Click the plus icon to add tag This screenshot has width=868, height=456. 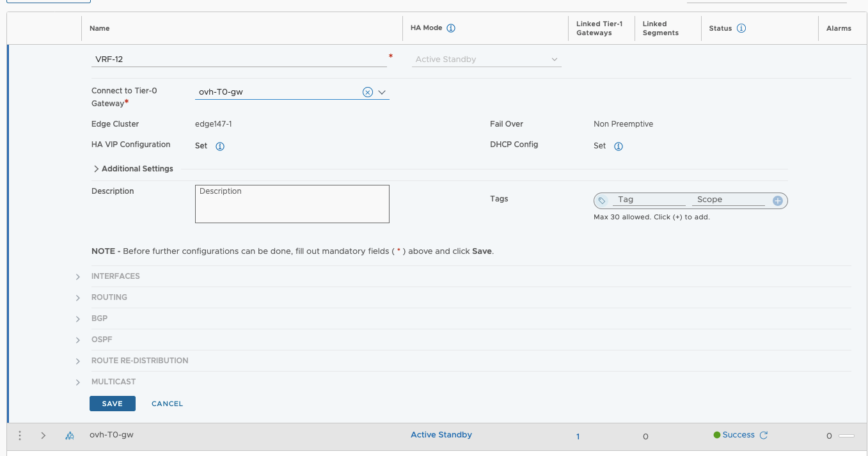point(778,201)
